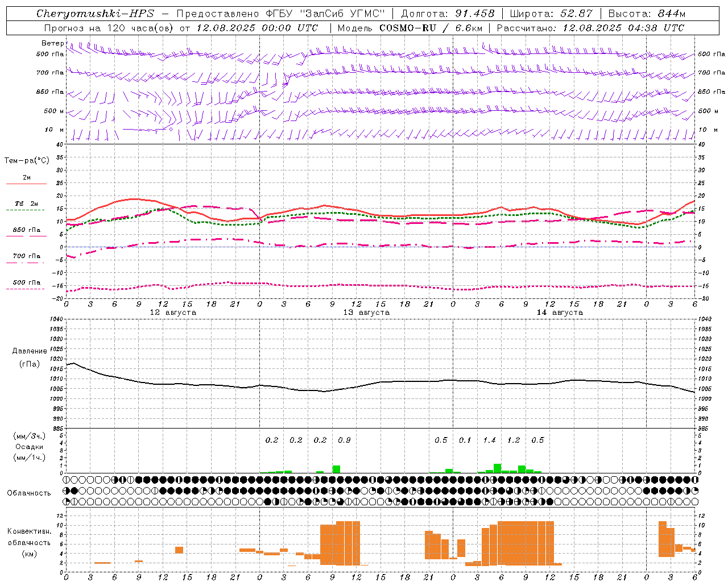This screenshot has height=582, width=728.
Task: Select the 2м temperature legend label
Action: point(27,177)
